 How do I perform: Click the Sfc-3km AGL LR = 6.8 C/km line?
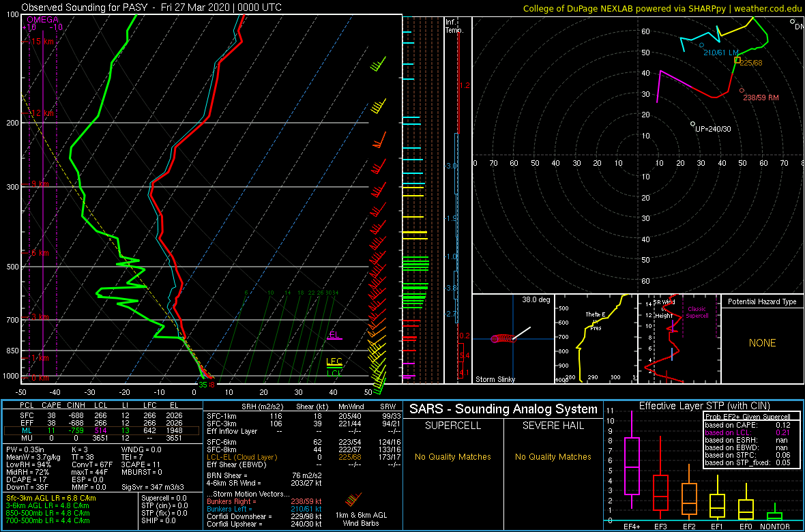pyautogui.click(x=51, y=498)
